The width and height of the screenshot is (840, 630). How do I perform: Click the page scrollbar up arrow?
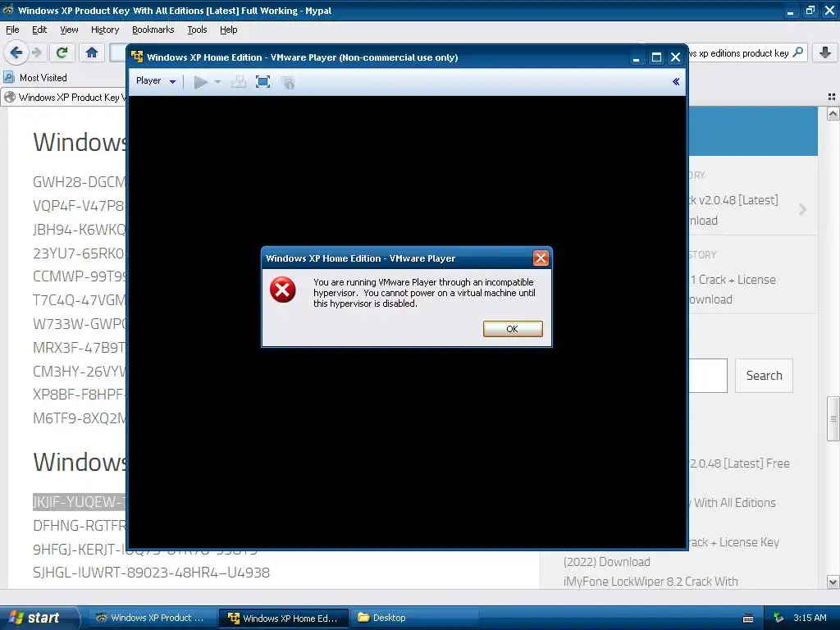pos(833,113)
